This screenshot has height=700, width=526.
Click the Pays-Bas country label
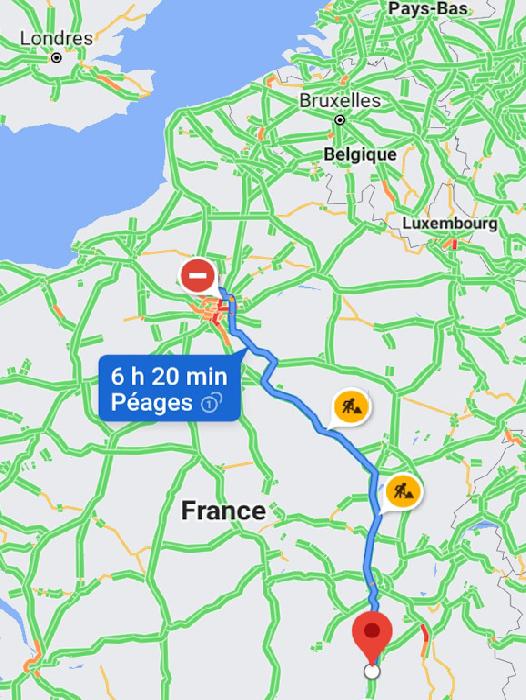click(x=428, y=8)
